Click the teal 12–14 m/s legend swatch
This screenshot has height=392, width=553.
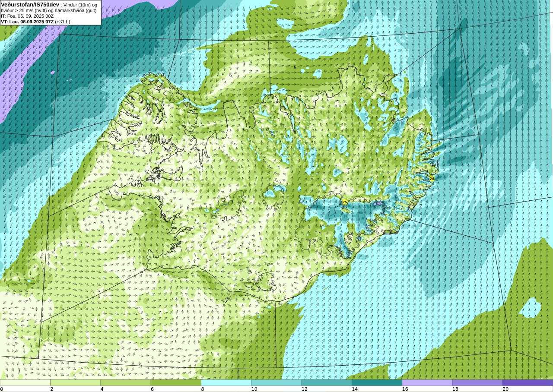point(327,383)
